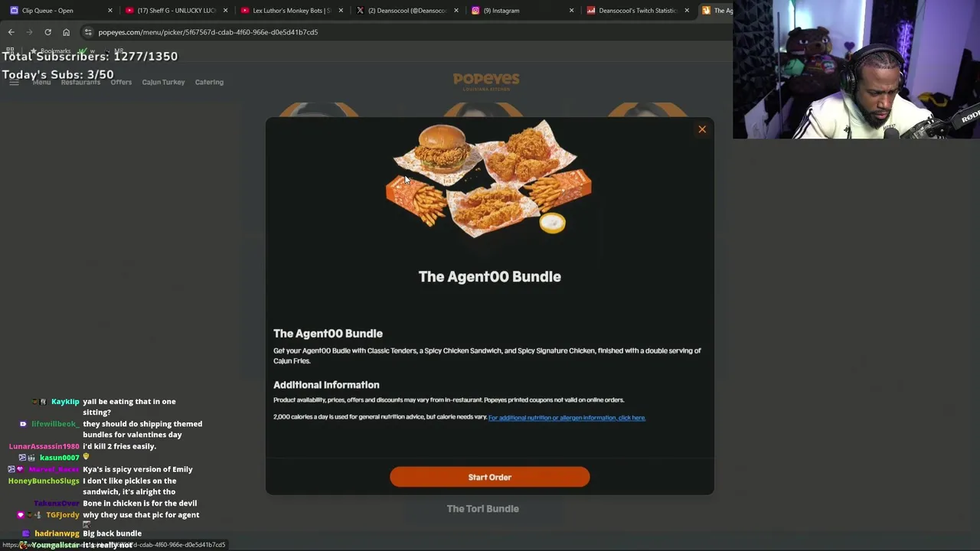Select the Agent00 Bundle food image
980x551 pixels.
[x=488, y=180]
